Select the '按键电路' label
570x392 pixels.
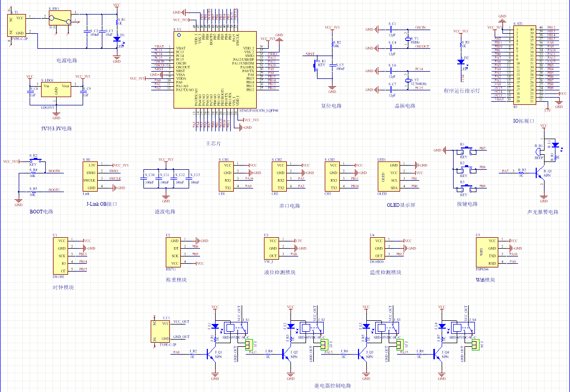[467, 204]
